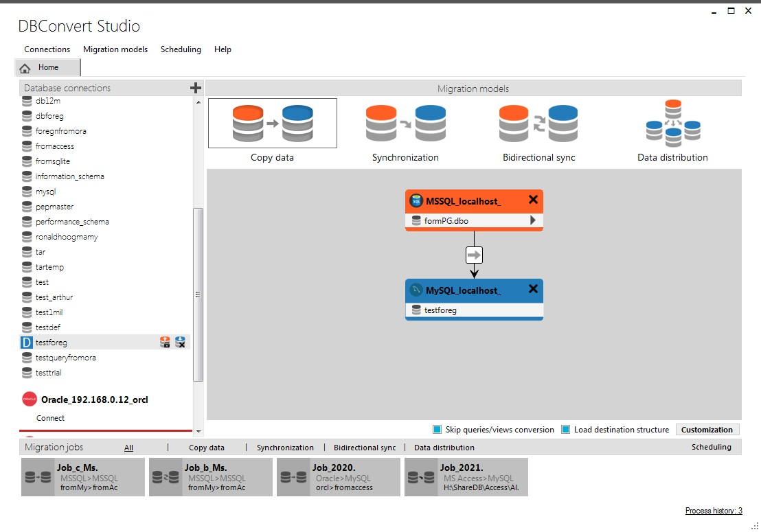Select the Copy data migration model icon
The image size is (761, 532).
point(272,124)
